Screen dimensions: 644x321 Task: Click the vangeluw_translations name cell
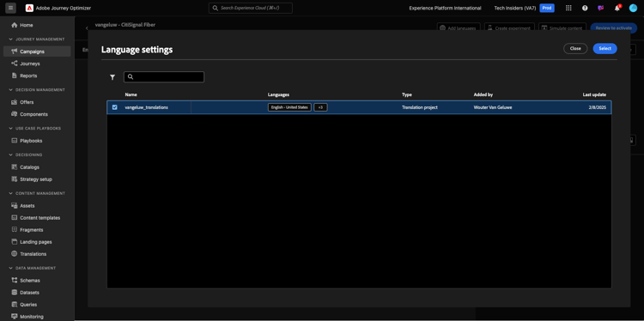coord(146,107)
